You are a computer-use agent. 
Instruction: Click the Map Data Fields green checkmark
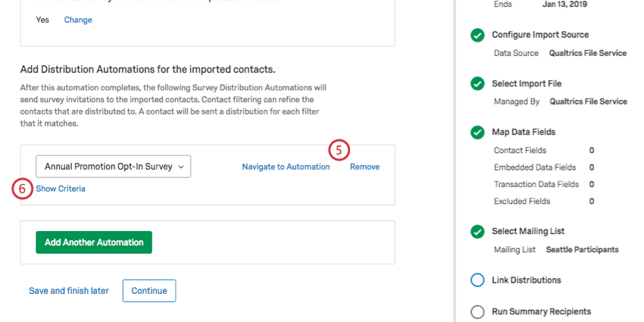477,133
